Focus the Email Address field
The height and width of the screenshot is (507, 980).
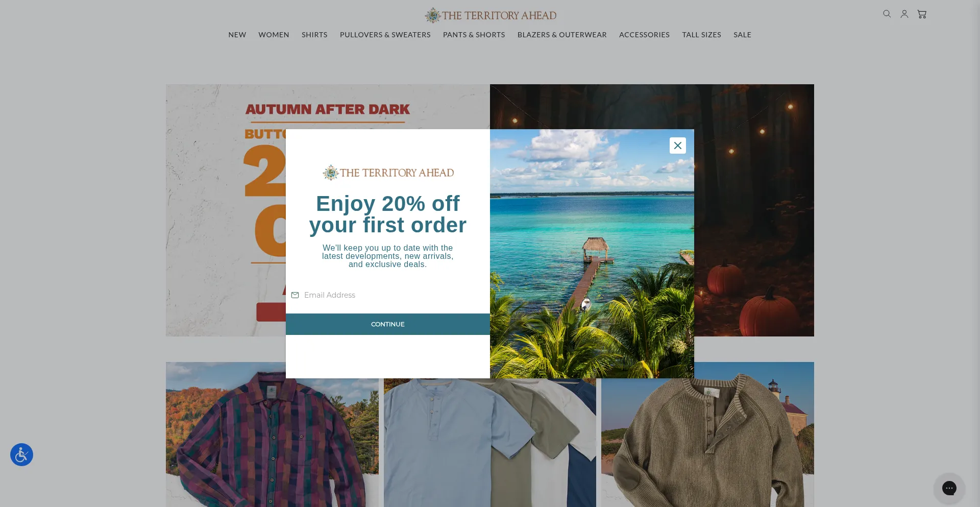[388, 295]
